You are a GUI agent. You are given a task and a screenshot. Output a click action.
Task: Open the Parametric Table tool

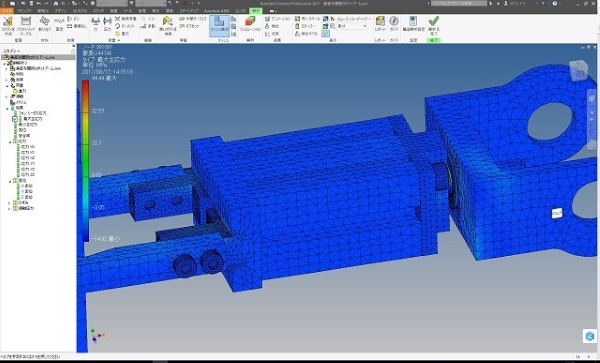click(26, 26)
